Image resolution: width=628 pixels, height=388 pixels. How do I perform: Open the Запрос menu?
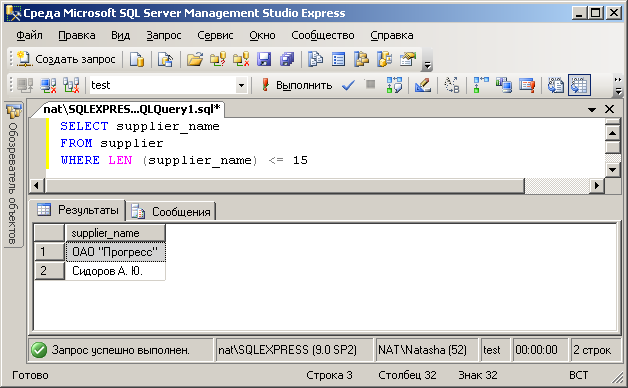pyautogui.click(x=164, y=35)
